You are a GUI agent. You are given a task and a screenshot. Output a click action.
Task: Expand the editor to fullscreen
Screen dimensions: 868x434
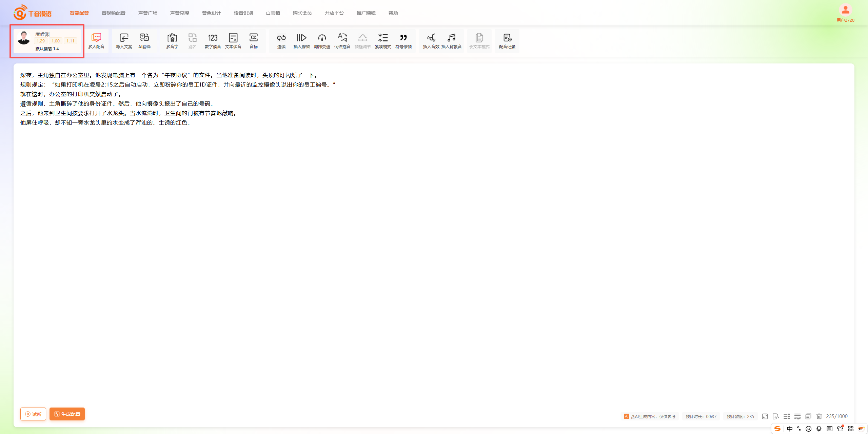765,416
